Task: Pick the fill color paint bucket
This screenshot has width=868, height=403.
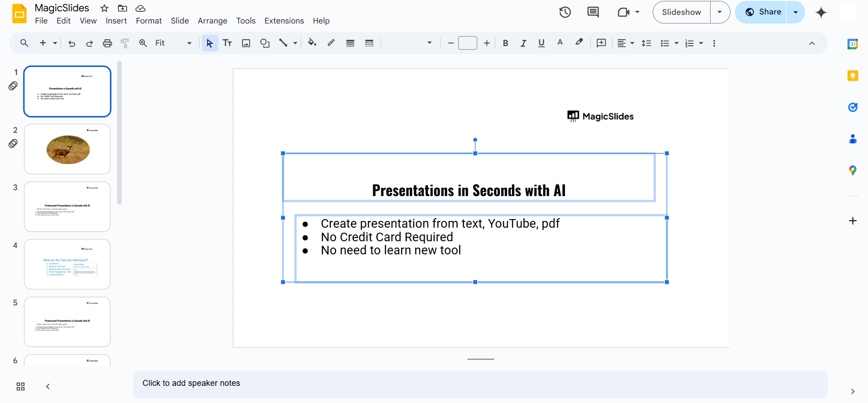Action: [x=312, y=43]
